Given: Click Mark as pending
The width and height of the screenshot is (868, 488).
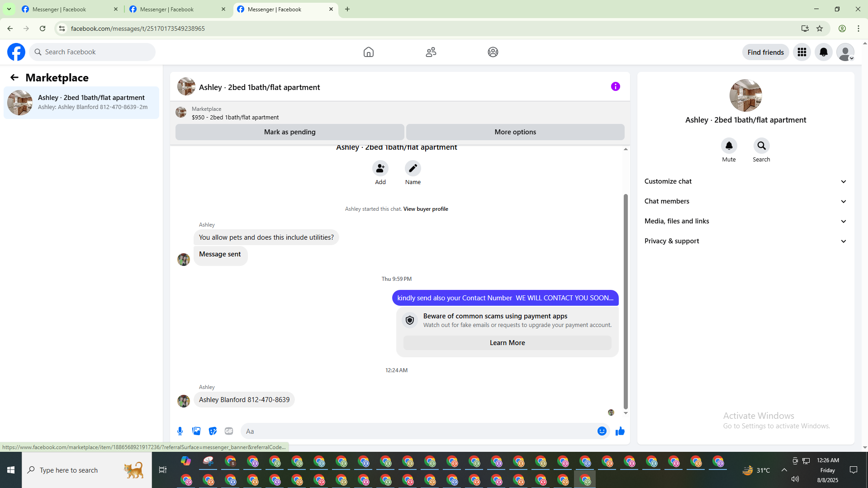Looking at the screenshot, I should coord(290,132).
